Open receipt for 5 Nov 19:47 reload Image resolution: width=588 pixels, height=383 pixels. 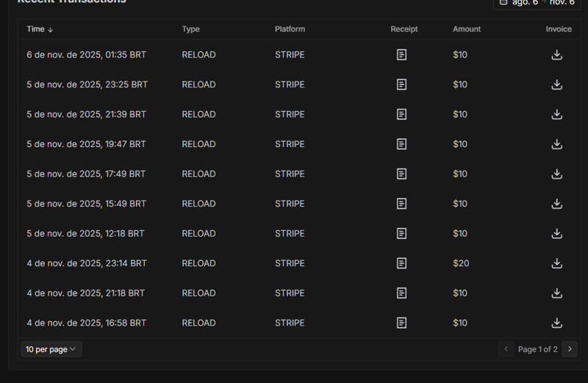tap(401, 144)
